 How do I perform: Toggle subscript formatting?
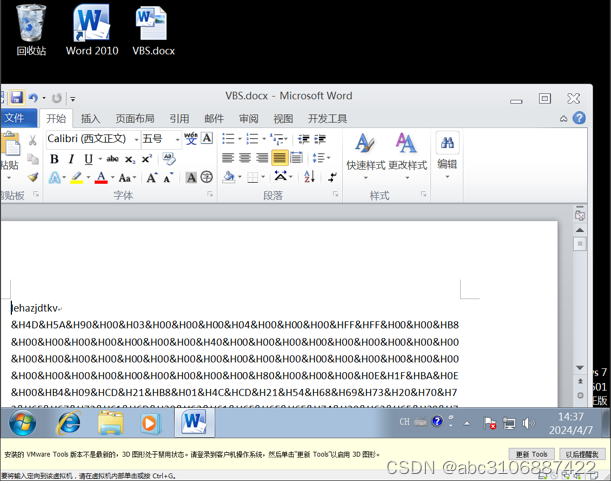[130, 159]
